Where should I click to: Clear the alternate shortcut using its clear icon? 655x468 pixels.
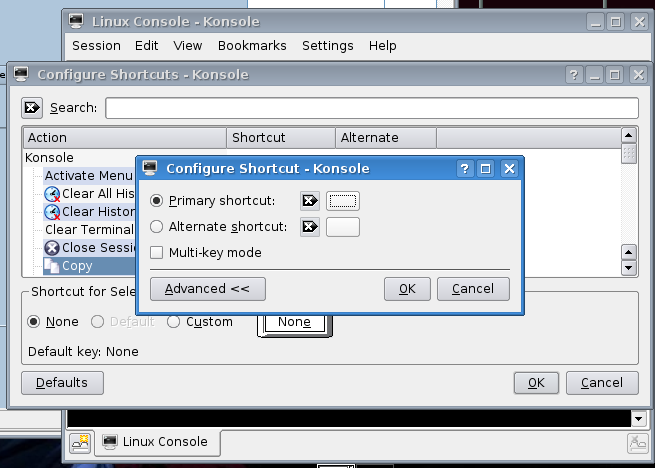(310, 227)
